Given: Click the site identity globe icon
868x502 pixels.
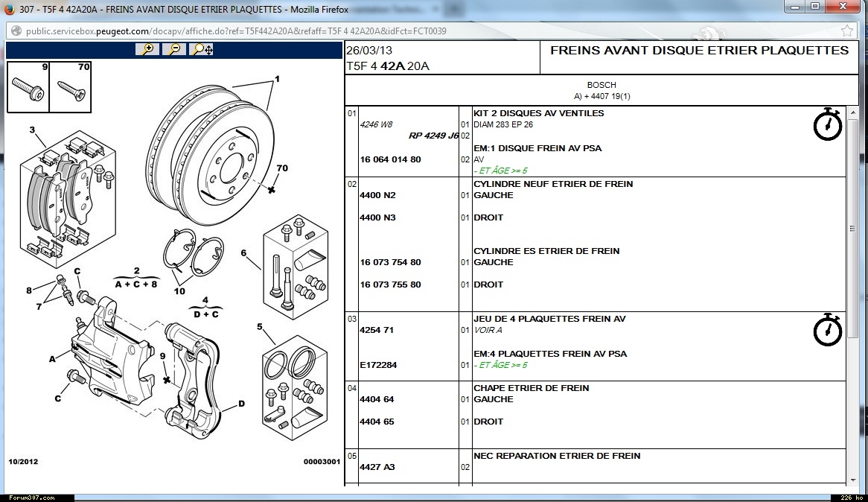Looking at the screenshot, I should [x=16, y=31].
